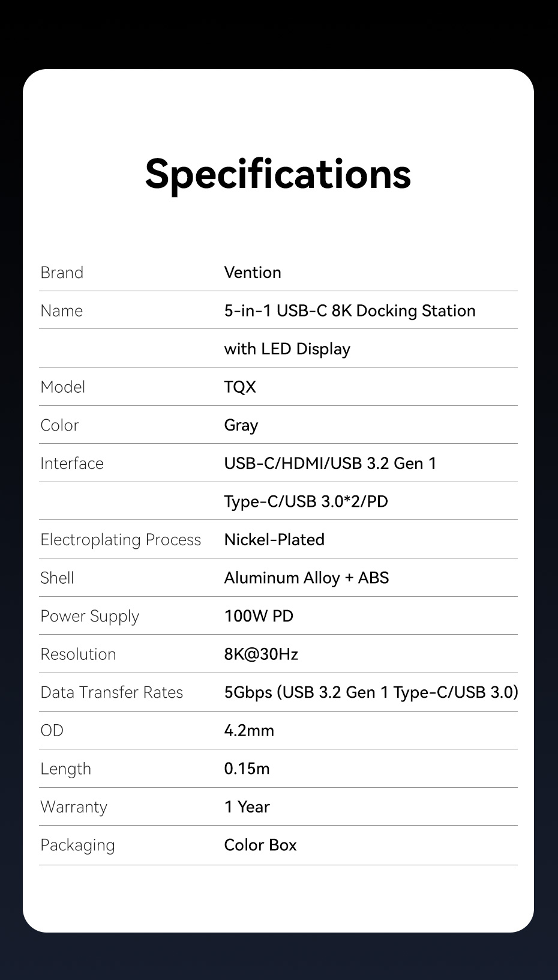Click the Nickel-Plated value

[x=274, y=540]
